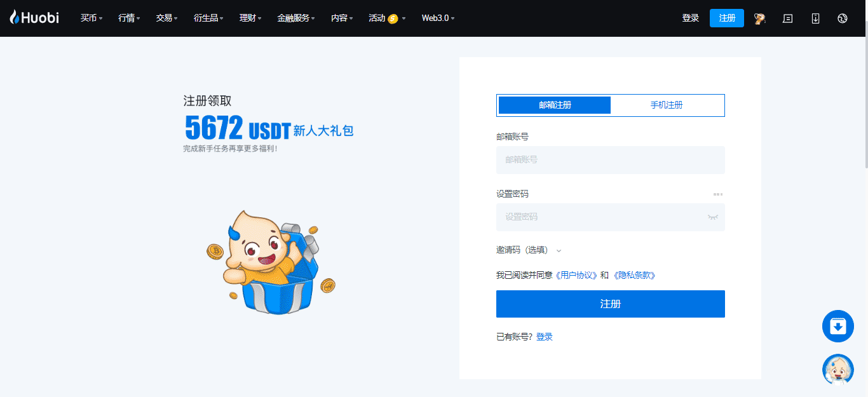This screenshot has width=868, height=397.
Task: Click the blue floating download button
Action: pyautogui.click(x=837, y=325)
